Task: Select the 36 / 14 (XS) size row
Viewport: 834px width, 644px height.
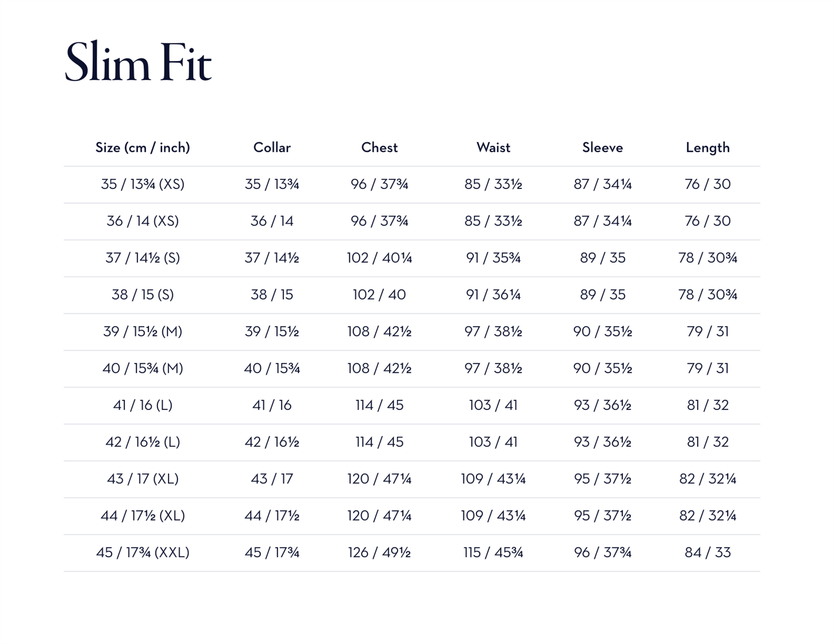Action: tap(412, 221)
